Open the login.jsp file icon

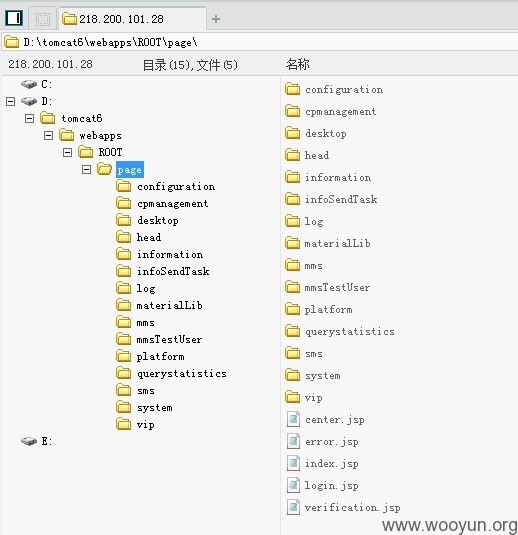[x=293, y=485]
